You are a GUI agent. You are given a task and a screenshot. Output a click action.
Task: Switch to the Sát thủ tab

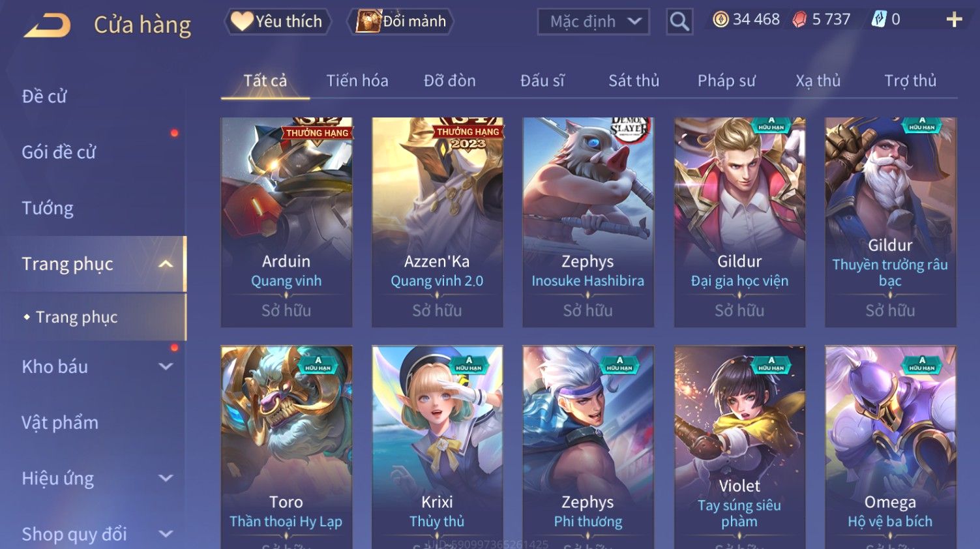pyautogui.click(x=634, y=81)
